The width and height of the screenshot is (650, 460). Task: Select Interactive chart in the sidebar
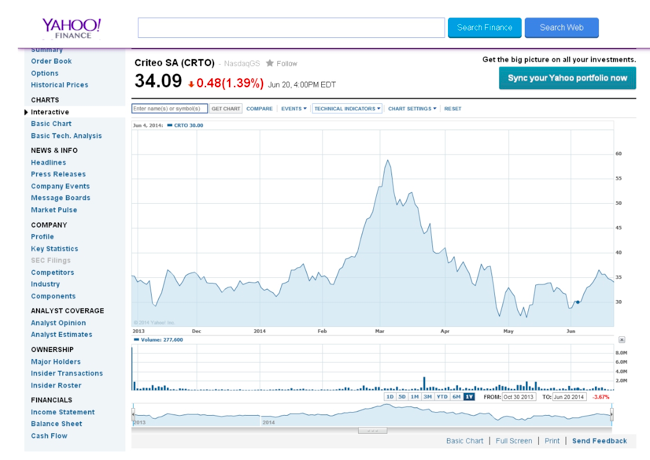[50, 112]
